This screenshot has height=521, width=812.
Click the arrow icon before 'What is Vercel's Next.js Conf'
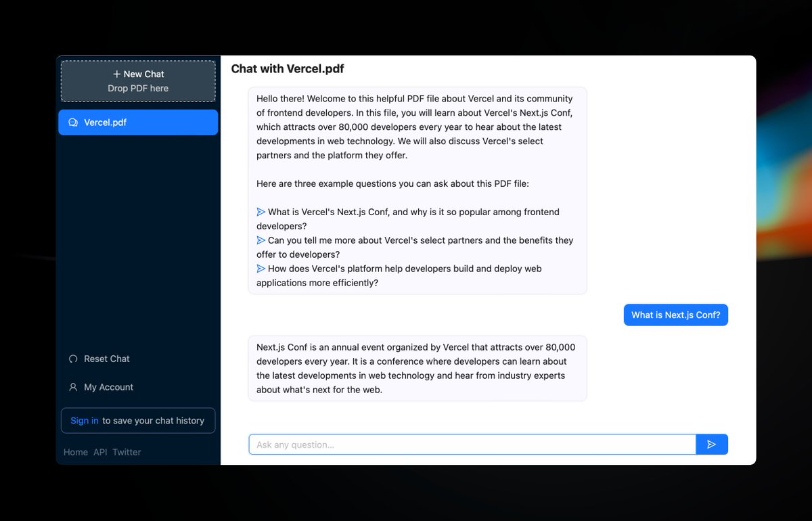(x=261, y=212)
